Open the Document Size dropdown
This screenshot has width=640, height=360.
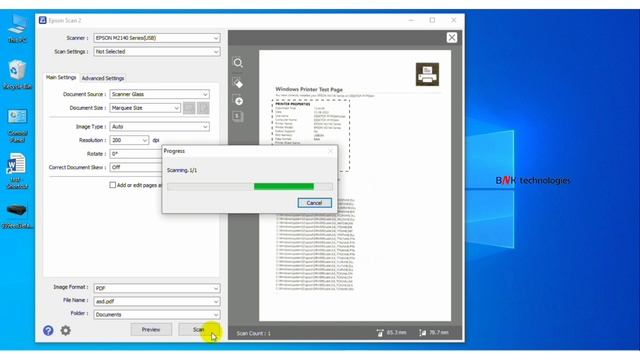point(145,108)
